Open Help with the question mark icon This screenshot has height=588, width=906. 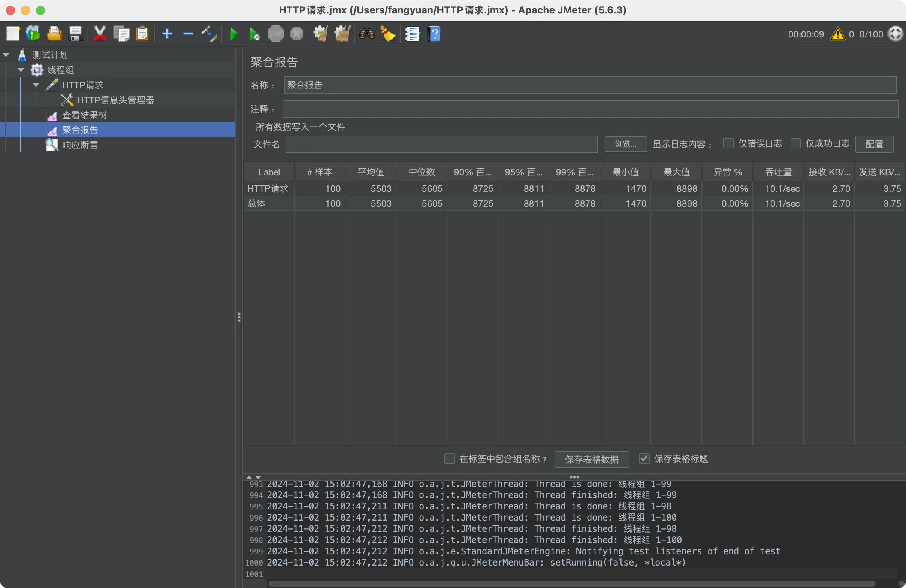tap(434, 34)
